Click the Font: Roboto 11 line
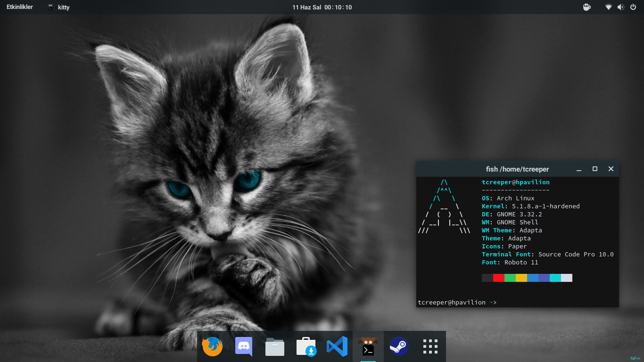Viewport: 644px width, 362px height. point(510,263)
